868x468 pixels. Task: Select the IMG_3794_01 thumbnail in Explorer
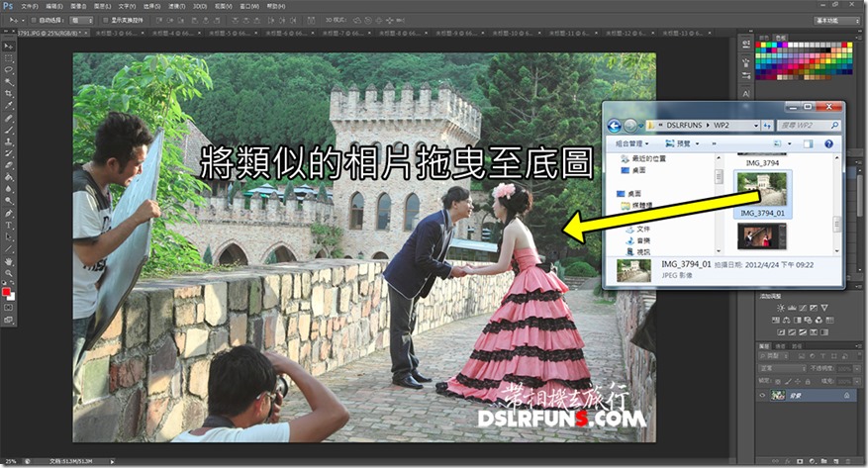pos(761,188)
